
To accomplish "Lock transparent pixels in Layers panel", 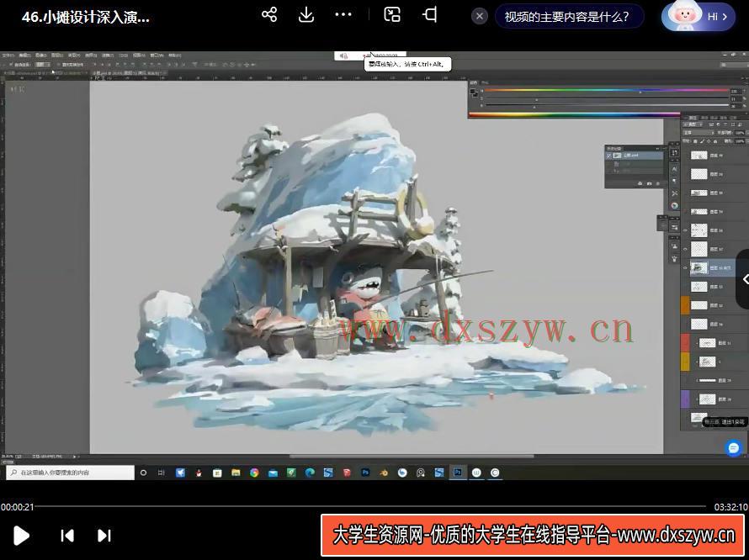I will pos(695,141).
